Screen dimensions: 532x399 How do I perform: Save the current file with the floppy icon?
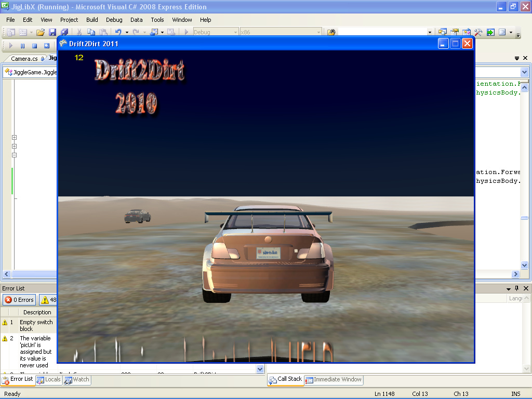(52, 32)
